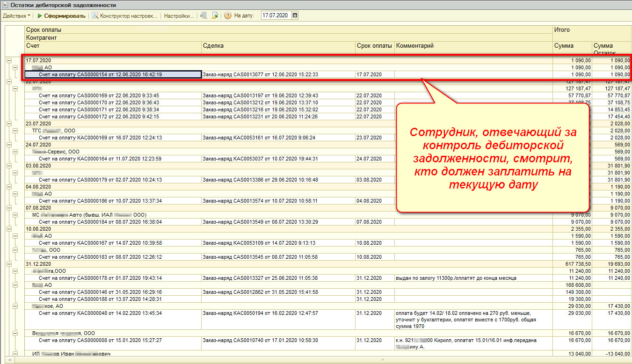Collapse the 23.07.2020 date group
The image size is (632, 364).
tap(9, 124)
